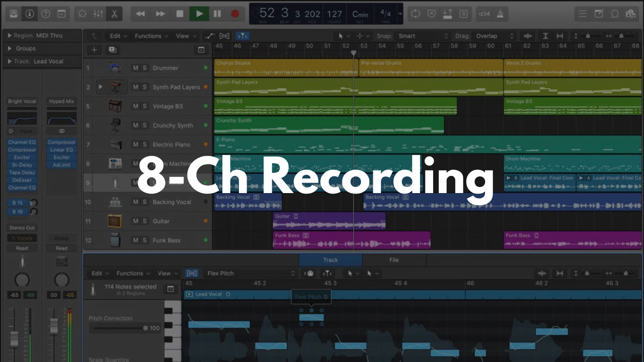Switch to the File tab in editor
This screenshot has height=362, width=644.
(393, 260)
